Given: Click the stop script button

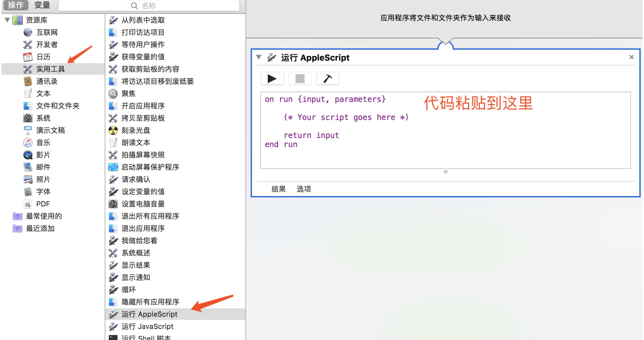Looking at the screenshot, I should click(x=300, y=79).
